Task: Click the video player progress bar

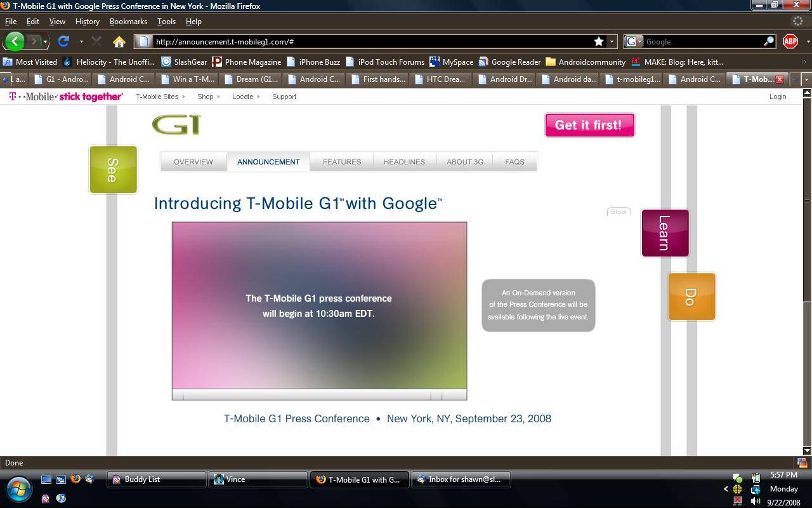Action: click(306, 395)
